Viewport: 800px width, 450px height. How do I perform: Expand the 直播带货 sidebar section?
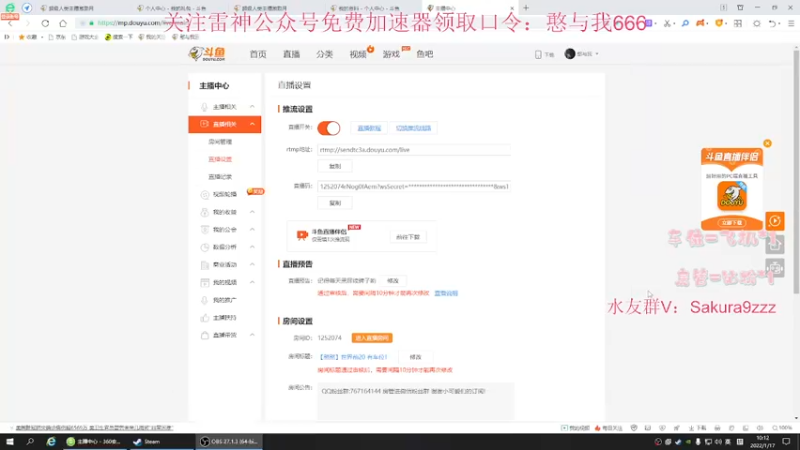(x=252, y=335)
